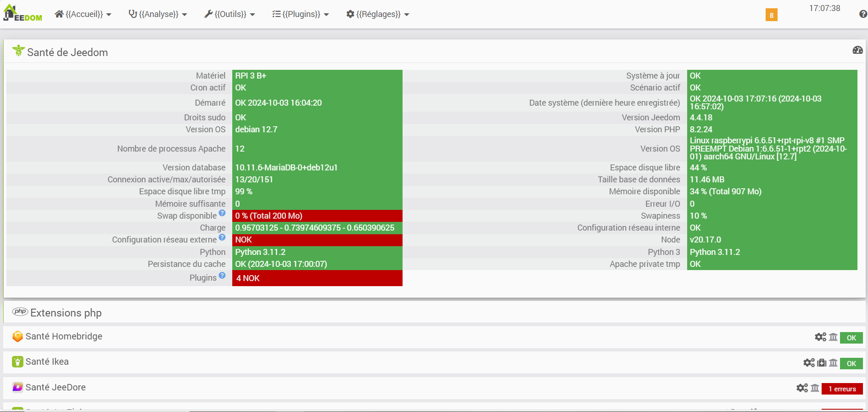868x412 pixels.
Task: Click the Ikea institution icon
Action: 833,363
